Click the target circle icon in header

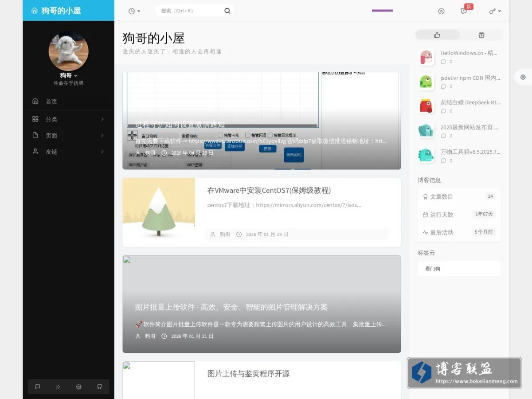[441, 11]
